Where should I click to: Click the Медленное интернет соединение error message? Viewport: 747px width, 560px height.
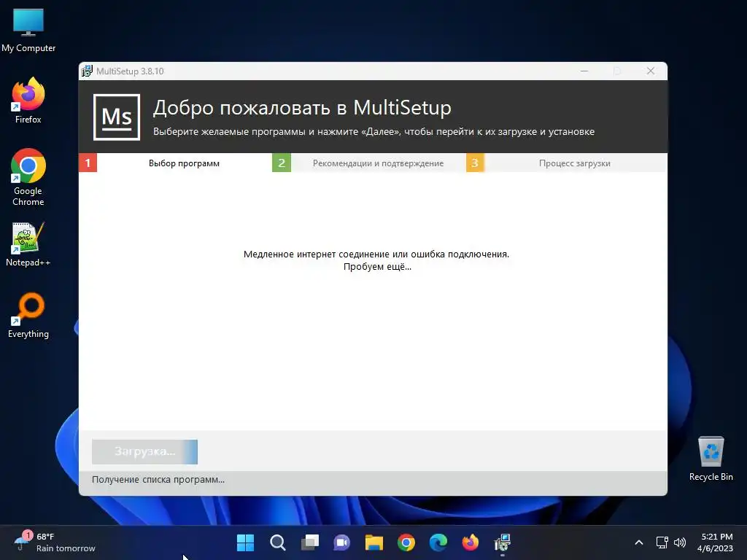[376, 254]
